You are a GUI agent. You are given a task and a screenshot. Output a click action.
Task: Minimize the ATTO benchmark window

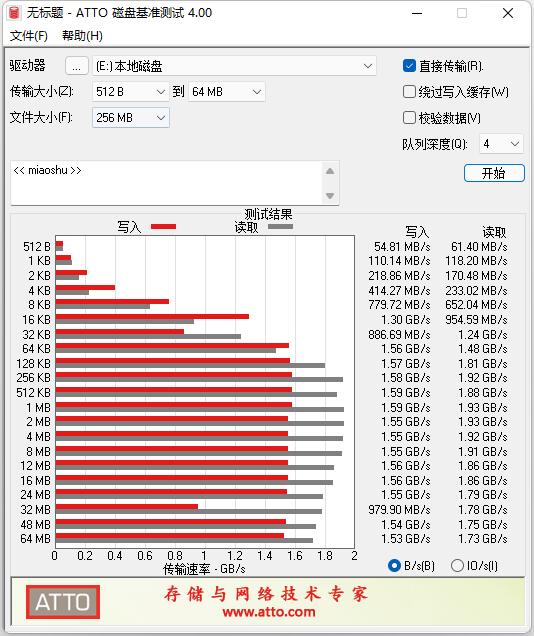[417, 13]
